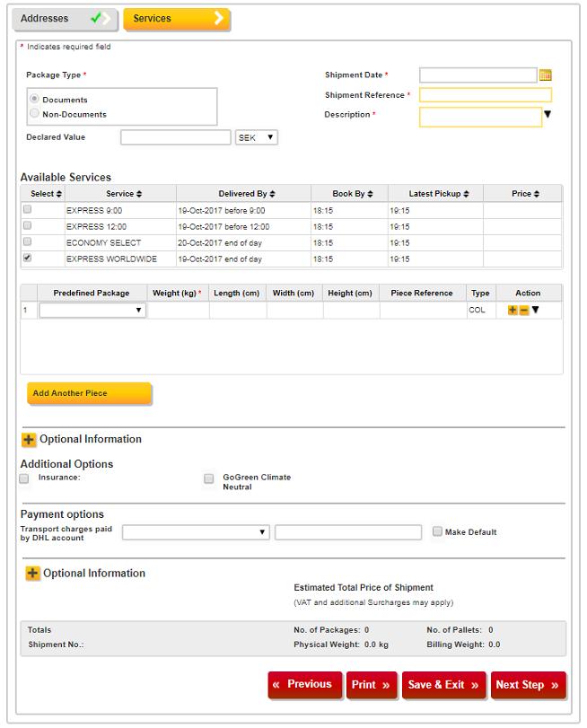Click the Save & Exit button
587x728 pixels.
(443, 685)
